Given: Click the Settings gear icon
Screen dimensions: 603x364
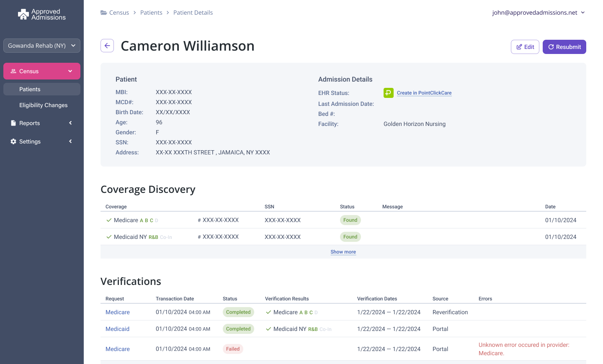Looking at the screenshot, I should 13,141.
